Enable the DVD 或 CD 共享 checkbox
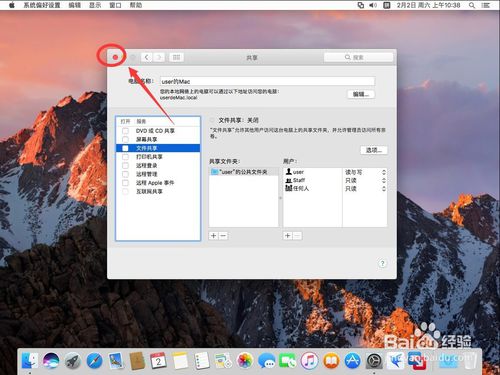The width and height of the screenshot is (500, 375). (x=125, y=131)
